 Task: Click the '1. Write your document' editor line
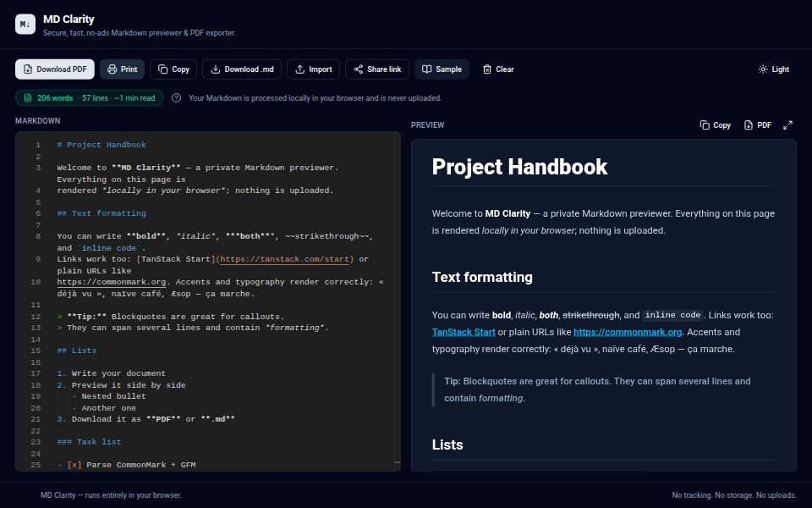(x=112, y=373)
